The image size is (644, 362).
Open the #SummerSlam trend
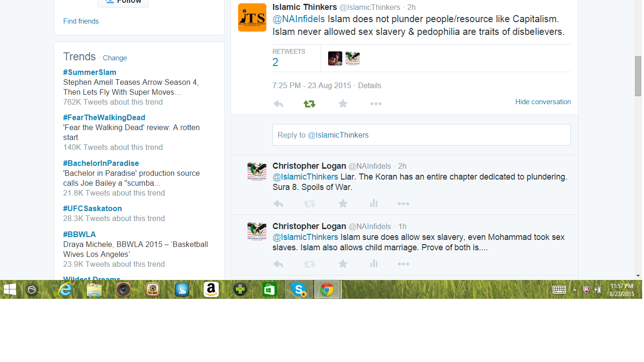[90, 72]
